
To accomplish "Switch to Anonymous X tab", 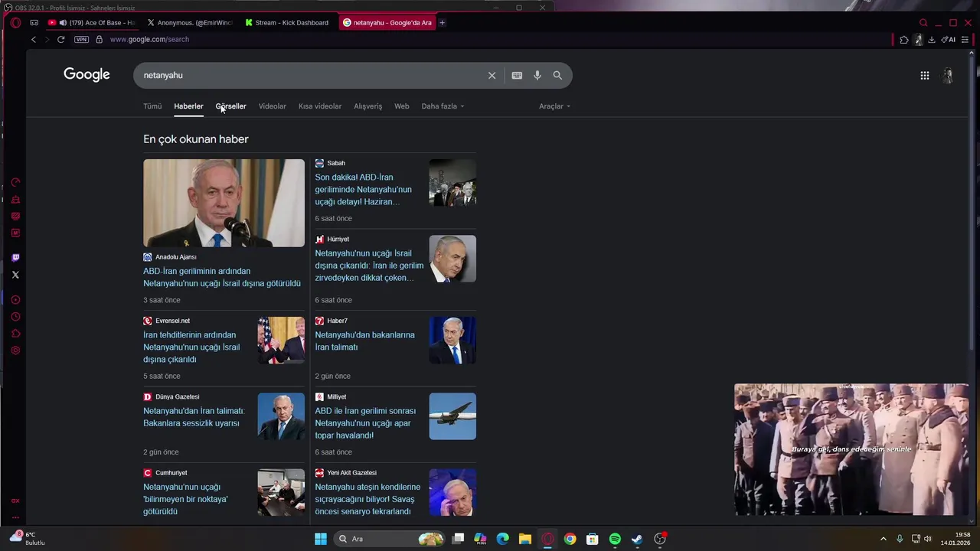I will pos(190,23).
